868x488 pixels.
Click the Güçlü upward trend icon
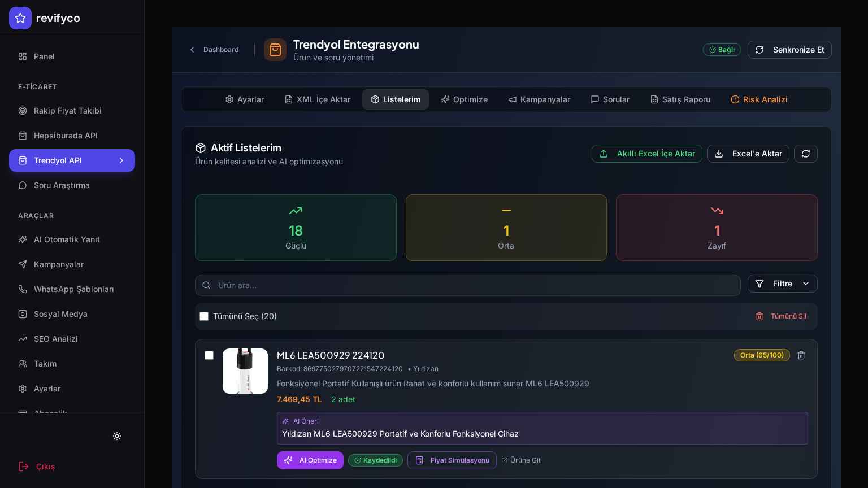pyautogui.click(x=296, y=211)
